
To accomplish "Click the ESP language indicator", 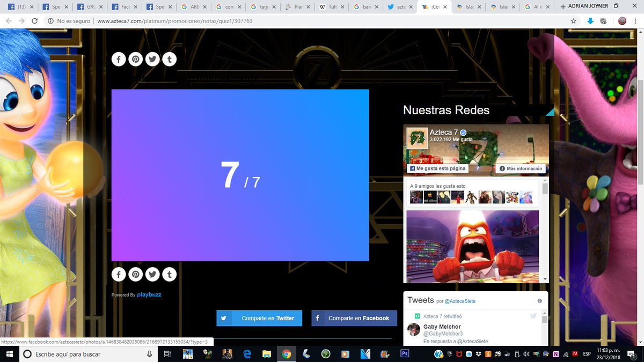I will pyautogui.click(x=587, y=354).
